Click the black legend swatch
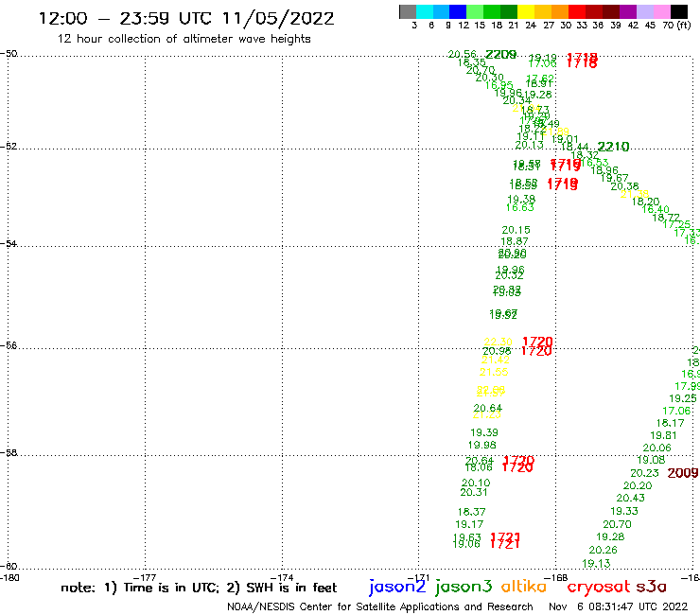The image size is (700, 615). pos(678,11)
